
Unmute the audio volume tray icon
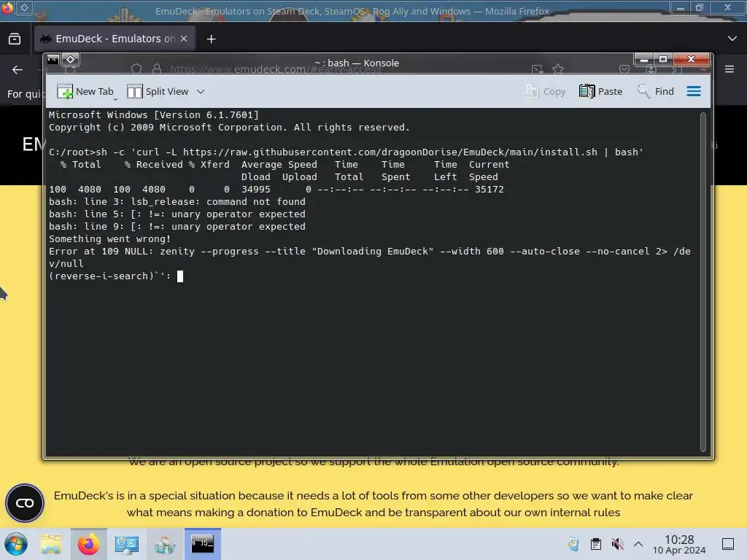coord(617,544)
